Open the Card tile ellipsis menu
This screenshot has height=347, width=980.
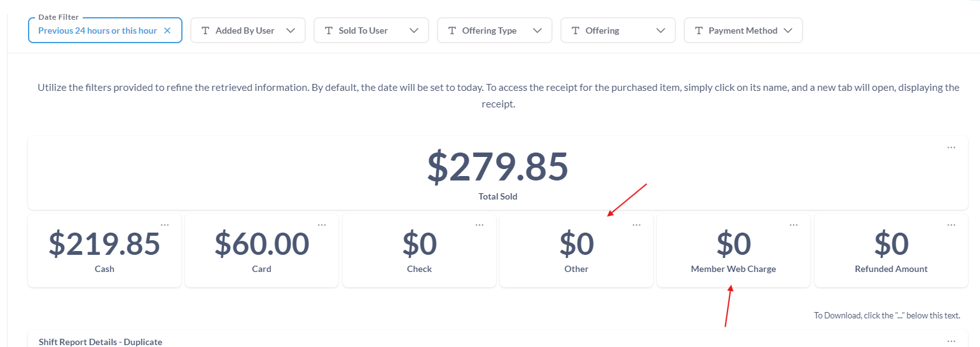point(322,225)
